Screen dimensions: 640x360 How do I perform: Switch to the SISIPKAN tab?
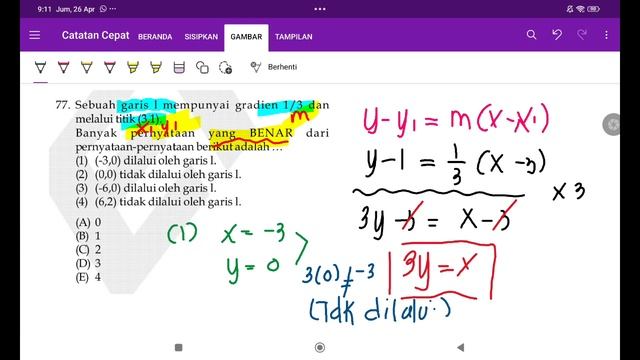[x=201, y=37]
